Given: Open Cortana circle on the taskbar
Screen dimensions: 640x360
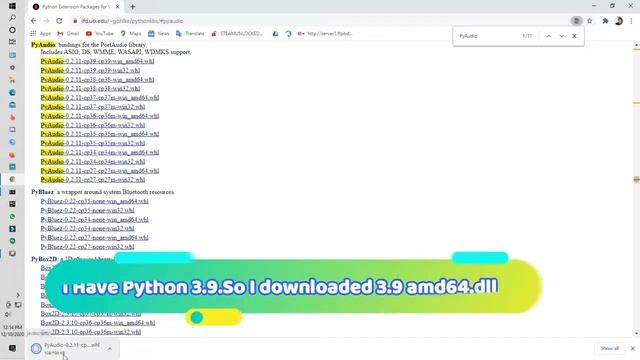Looking at the screenshot, I should (x=12, y=30).
